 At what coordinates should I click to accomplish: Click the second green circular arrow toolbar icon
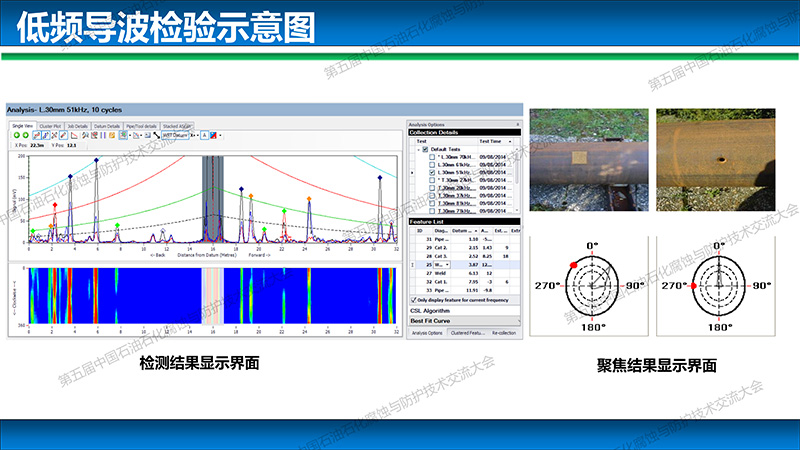pos(26,135)
